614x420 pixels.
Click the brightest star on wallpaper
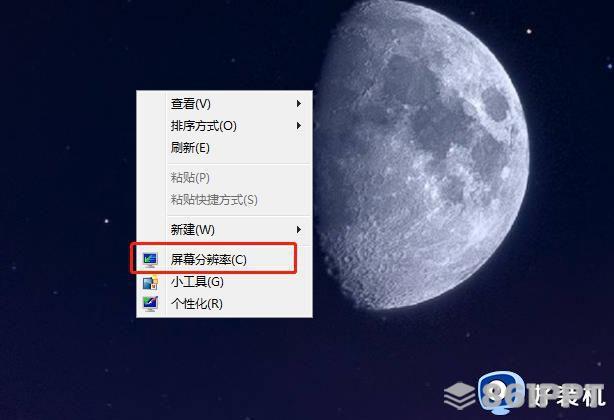(529, 31)
